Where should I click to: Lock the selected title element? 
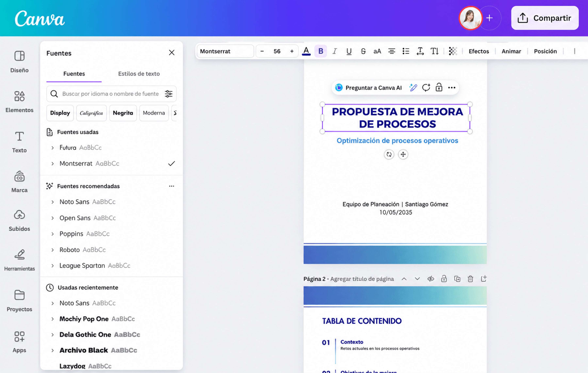point(439,88)
